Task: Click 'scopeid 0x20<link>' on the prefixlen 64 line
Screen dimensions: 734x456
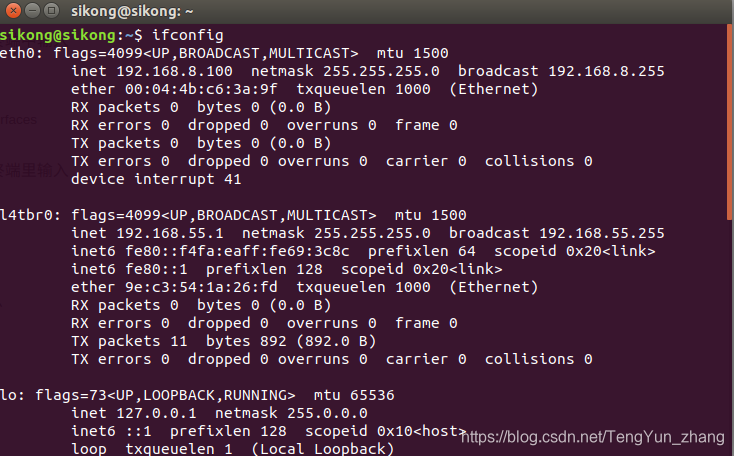Action: pyautogui.click(x=574, y=251)
